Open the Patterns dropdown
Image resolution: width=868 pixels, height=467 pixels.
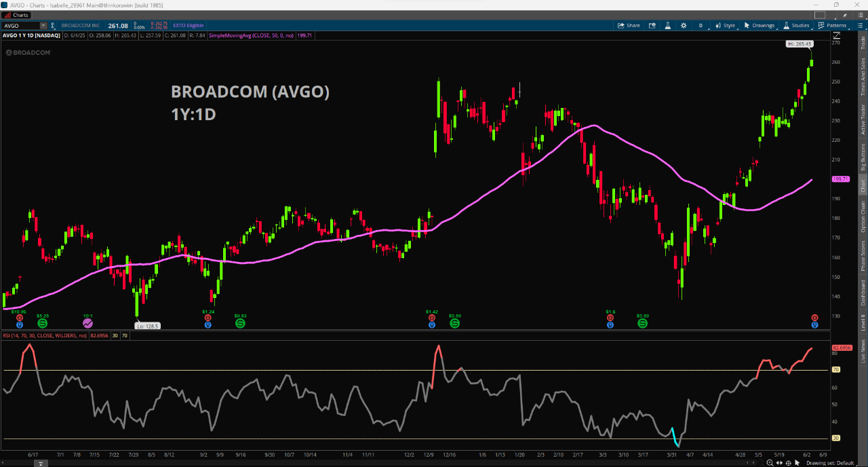(x=831, y=26)
